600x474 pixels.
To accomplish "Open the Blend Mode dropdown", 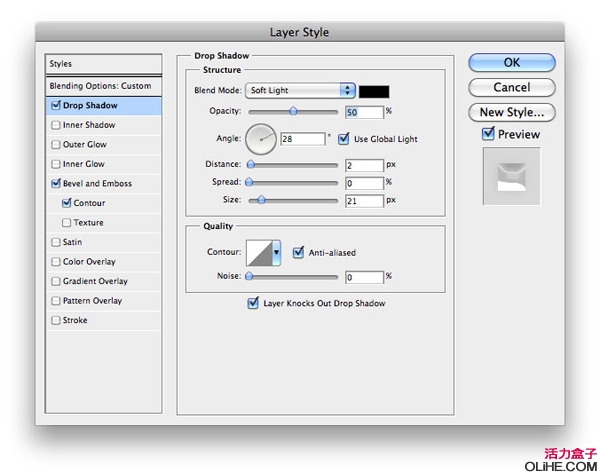I will [300, 91].
